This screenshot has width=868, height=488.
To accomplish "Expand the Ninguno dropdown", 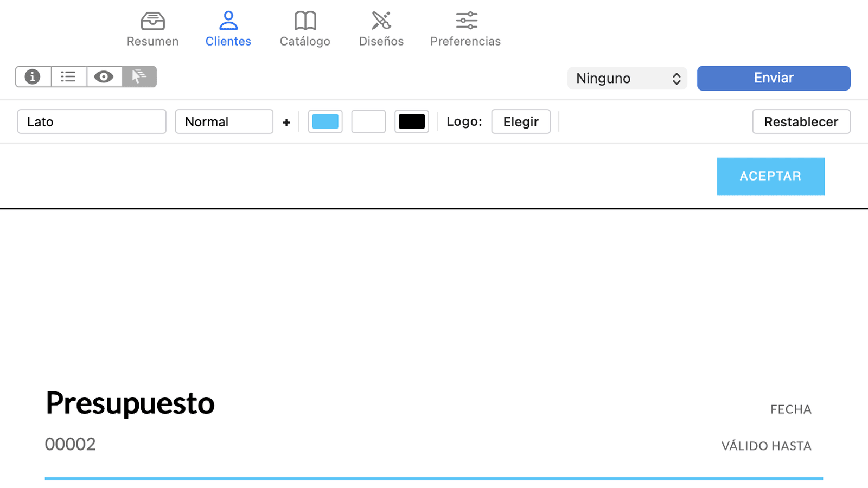I will tap(627, 79).
